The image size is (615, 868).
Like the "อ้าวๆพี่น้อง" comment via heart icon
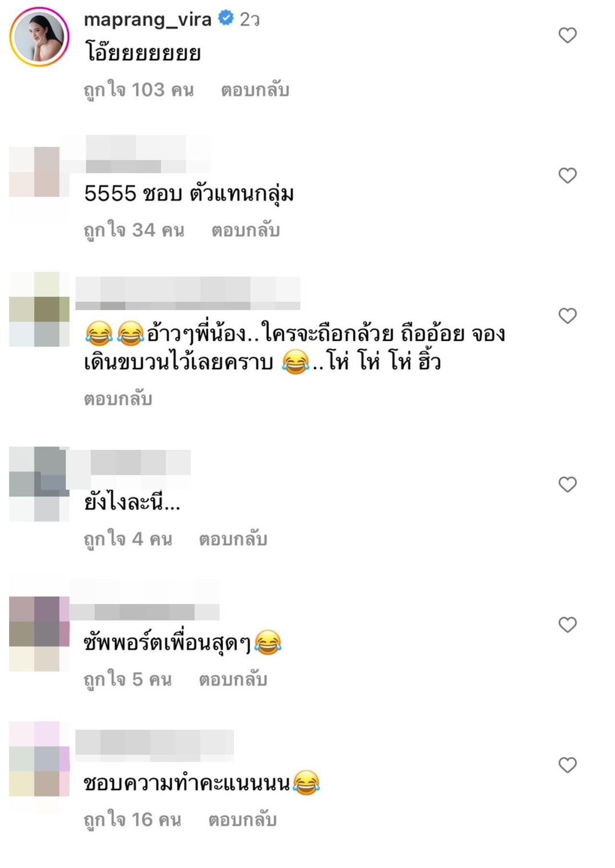point(567,316)
